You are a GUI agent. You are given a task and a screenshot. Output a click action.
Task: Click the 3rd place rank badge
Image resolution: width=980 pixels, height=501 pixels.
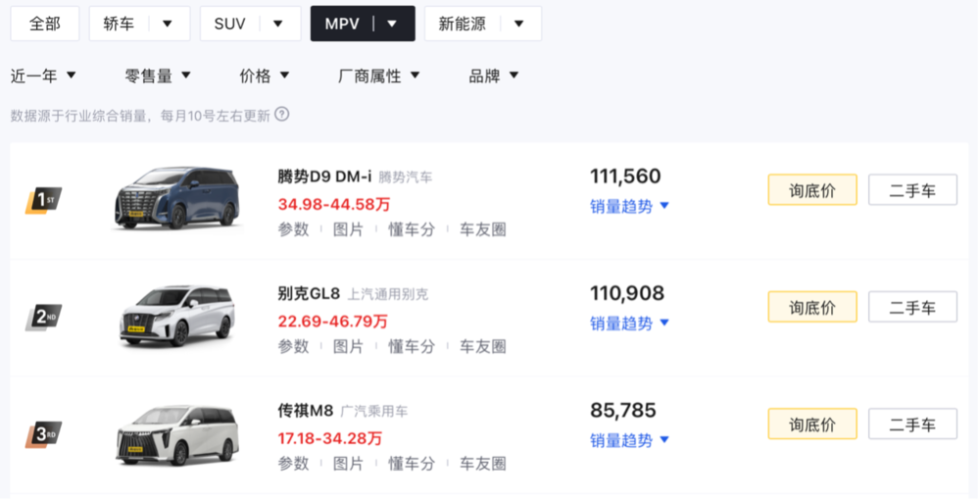[x=43, y=433]
